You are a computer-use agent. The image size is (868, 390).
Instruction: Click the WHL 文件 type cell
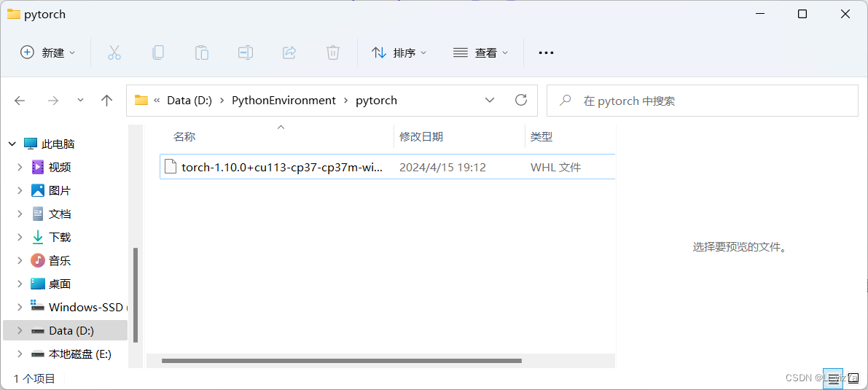(x=556, y=168)
